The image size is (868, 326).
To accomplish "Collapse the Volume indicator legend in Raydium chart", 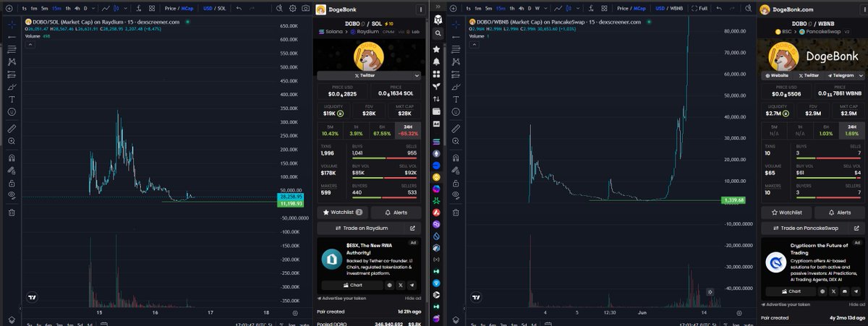I will [30, 45].
